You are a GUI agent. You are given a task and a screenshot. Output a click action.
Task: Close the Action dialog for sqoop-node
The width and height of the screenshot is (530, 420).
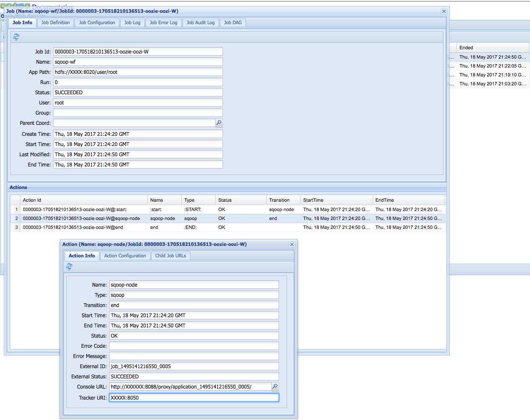(x=292, y=244)
